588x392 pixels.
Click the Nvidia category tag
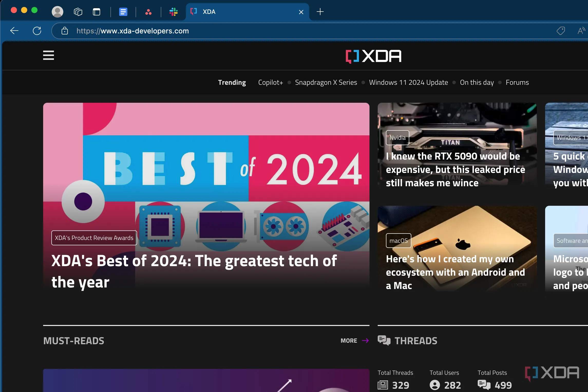397,138
